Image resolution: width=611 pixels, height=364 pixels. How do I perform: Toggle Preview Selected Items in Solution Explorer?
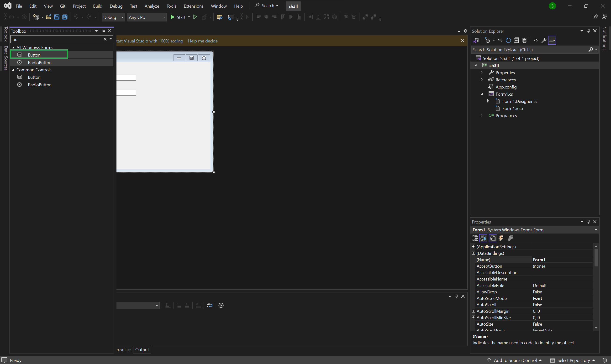point(552,41)
